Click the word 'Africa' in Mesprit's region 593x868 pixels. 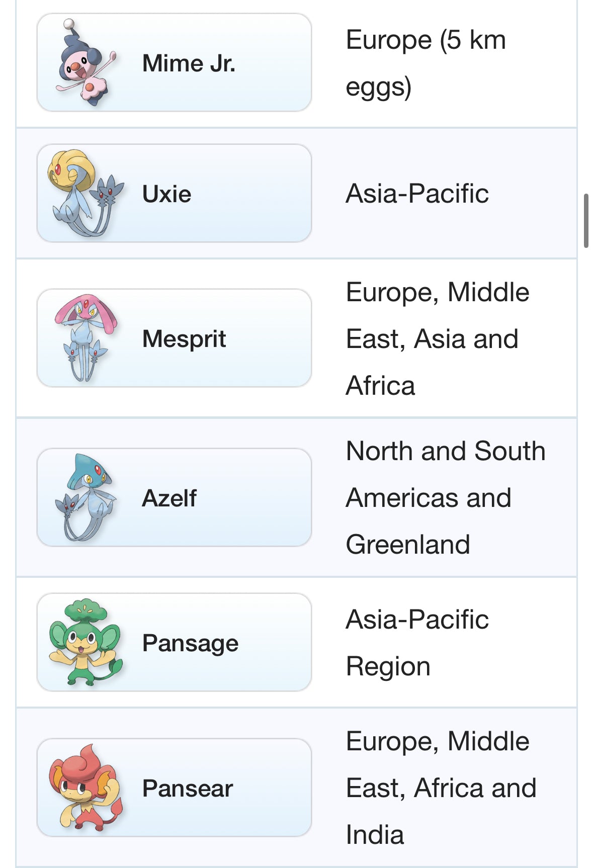click(x=380, y=386)
